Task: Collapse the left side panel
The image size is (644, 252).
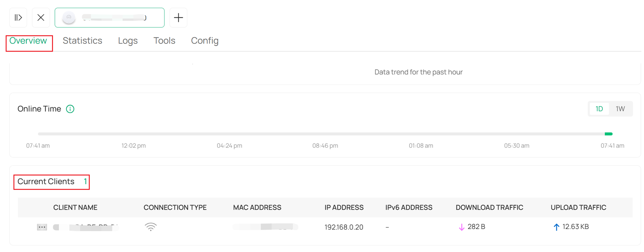Action: tap(18, 18)
